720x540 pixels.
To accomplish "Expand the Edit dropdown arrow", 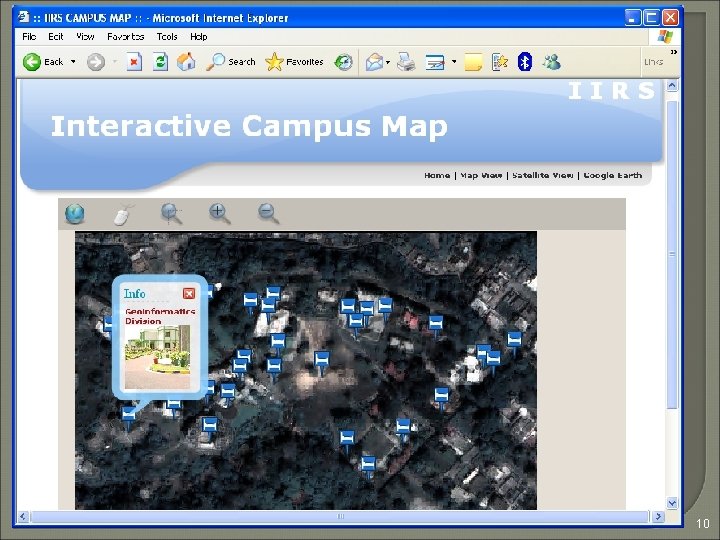I will (x=454, y=62).
